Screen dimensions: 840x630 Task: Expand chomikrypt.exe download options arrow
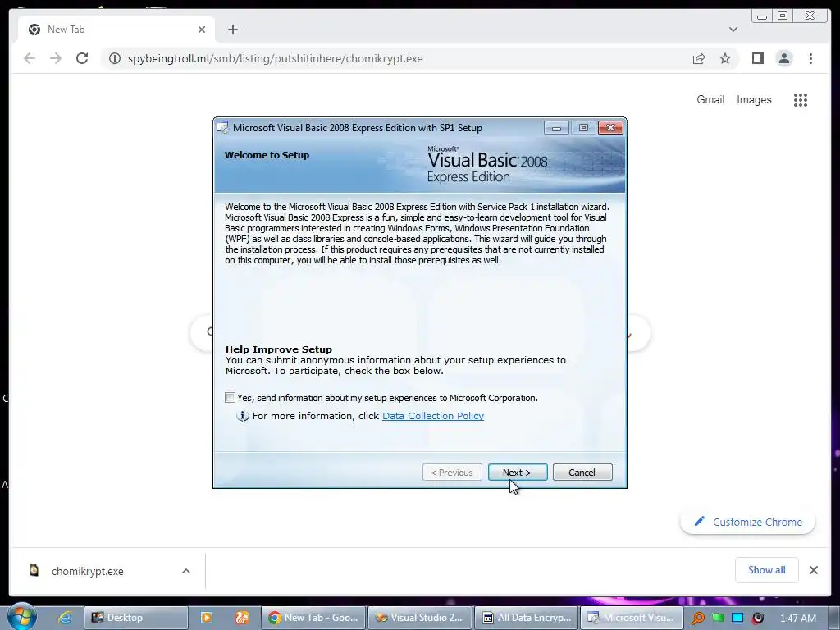pyautogui.click(x=186, y=571)
